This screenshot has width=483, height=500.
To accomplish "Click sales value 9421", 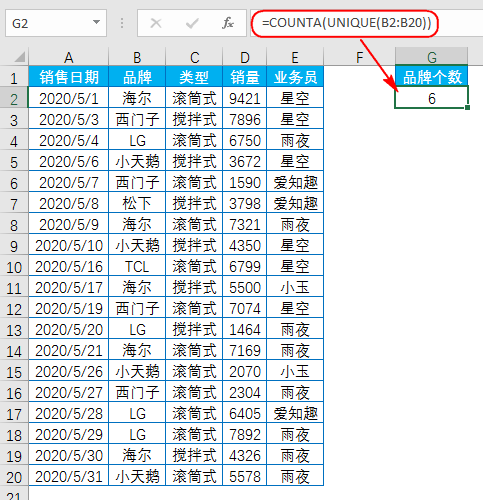I will [x=245, y=97].
